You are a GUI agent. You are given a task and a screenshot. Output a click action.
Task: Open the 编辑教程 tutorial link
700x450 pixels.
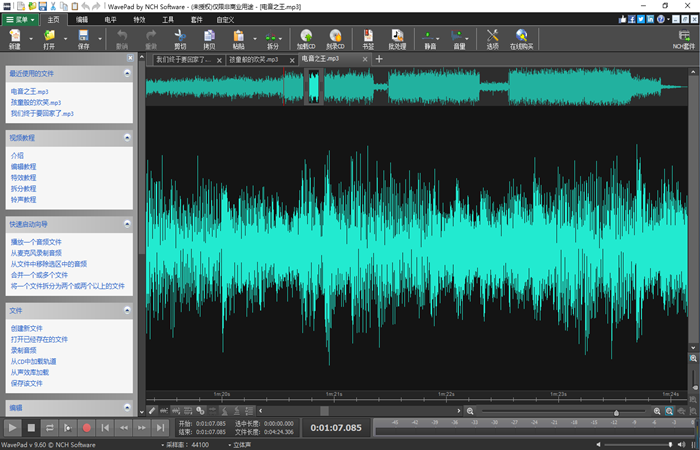[x=24, y=166]
